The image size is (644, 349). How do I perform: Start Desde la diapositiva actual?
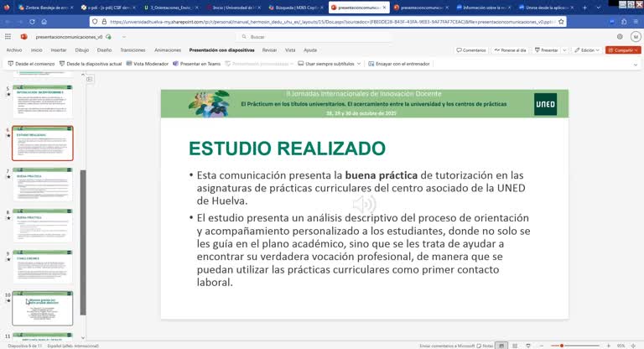(x=91, y=64)
